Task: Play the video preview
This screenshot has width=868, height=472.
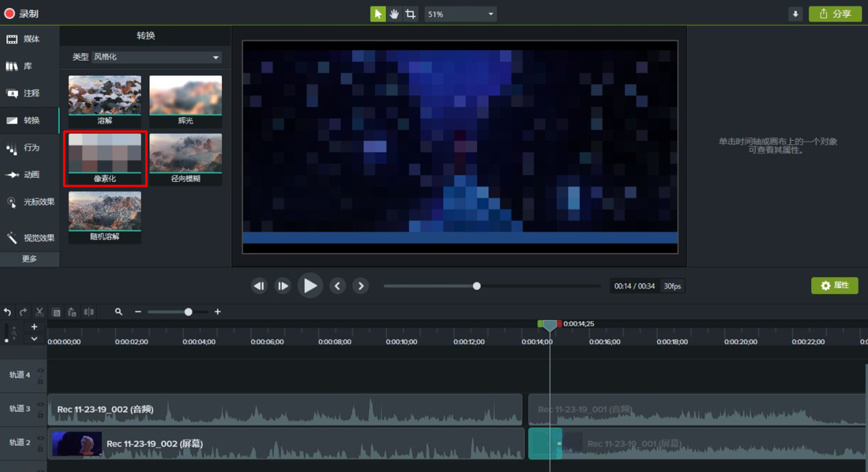Action: point(310,286)
